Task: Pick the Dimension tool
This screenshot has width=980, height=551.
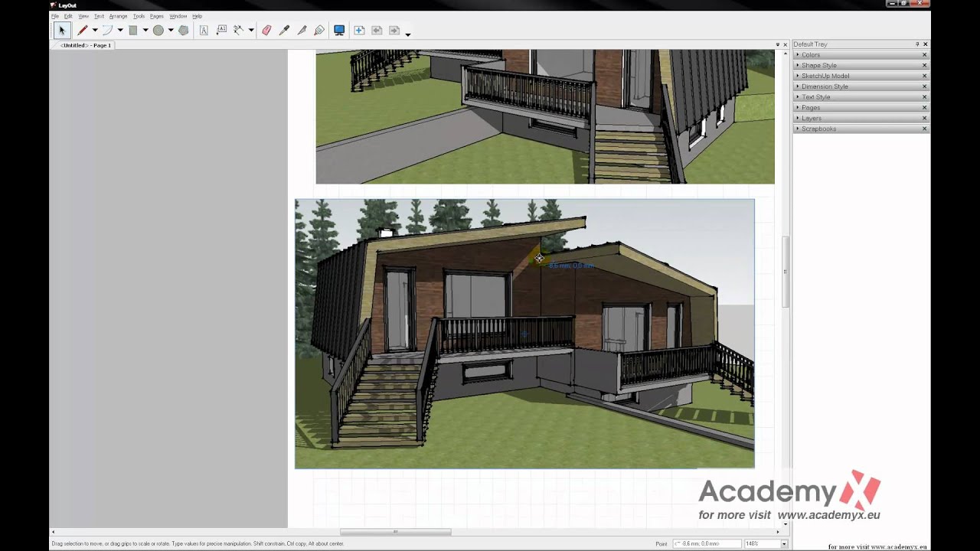Action: (x=239, y=31)
